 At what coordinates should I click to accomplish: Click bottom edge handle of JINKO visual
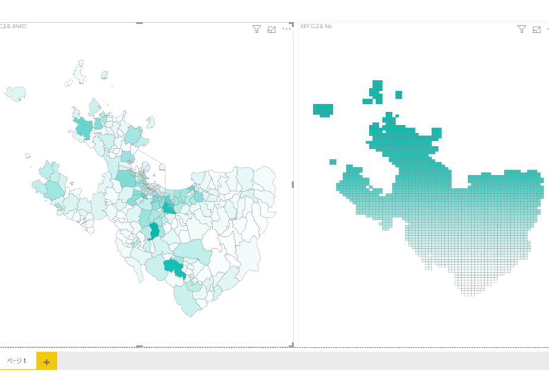140,346
